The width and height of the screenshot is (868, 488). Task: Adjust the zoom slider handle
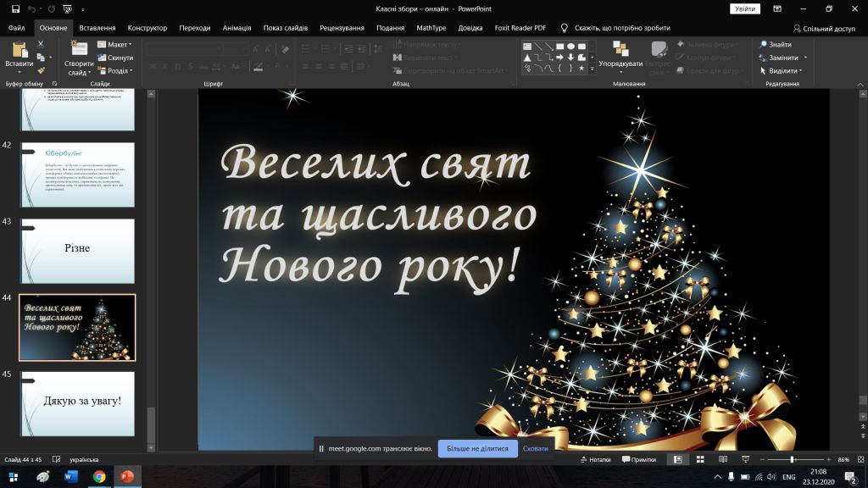[x=793, y=460]
